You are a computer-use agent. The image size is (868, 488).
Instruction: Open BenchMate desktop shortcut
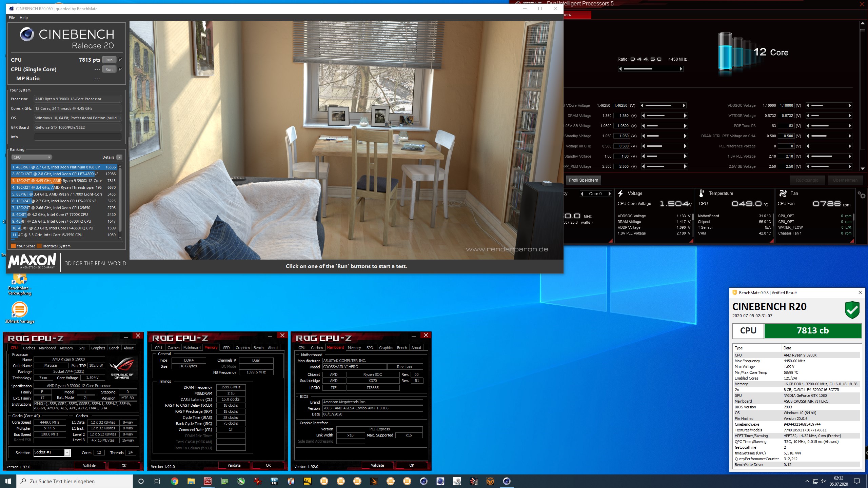[20, 284]
